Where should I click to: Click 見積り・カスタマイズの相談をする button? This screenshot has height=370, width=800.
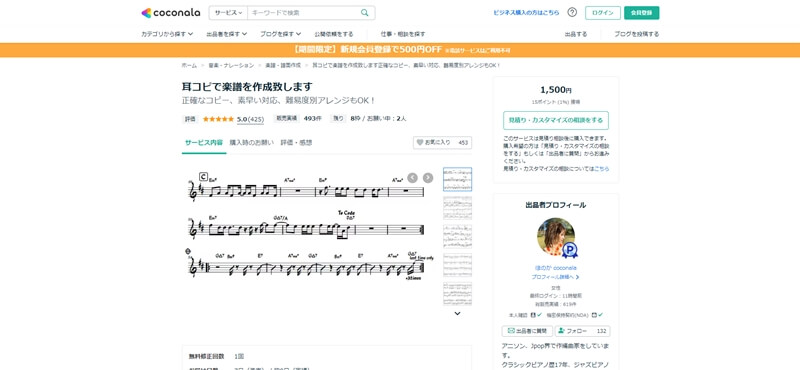coord(556,120)
